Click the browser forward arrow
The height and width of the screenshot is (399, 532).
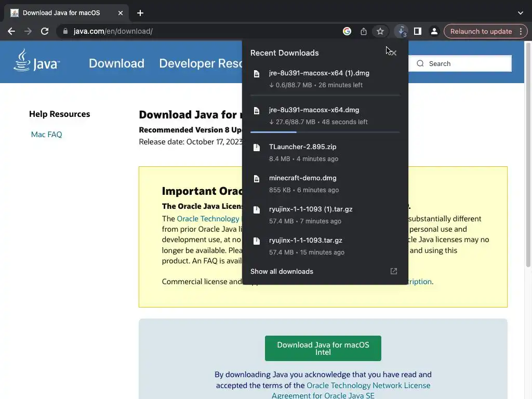[x=28, y=31]
